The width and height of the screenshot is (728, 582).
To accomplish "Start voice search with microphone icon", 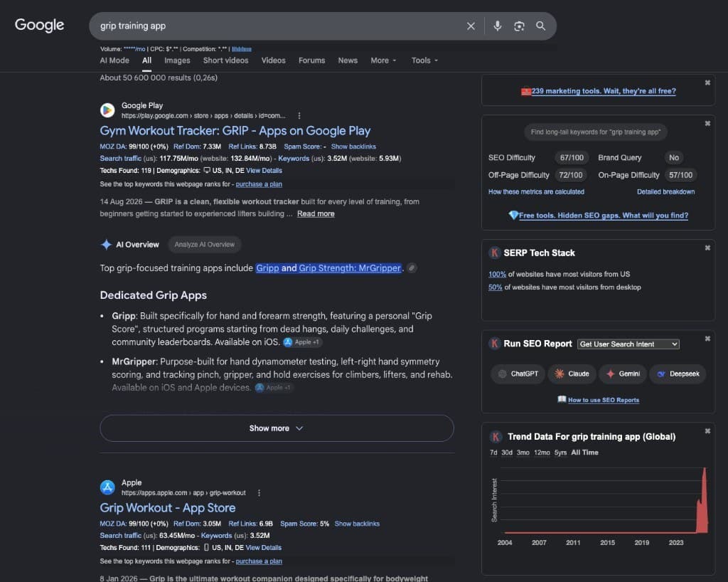I will click(497, 26).
